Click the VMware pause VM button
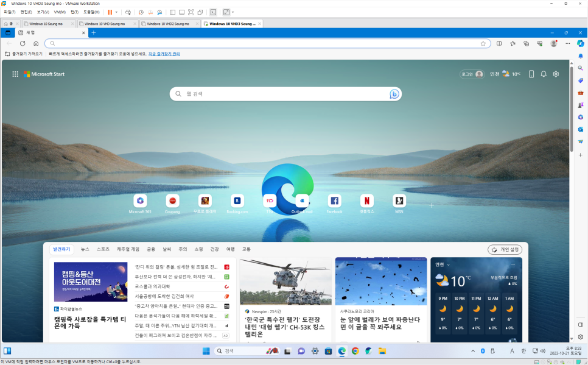The height and width of the screenshot is (365, 588). 110,12
